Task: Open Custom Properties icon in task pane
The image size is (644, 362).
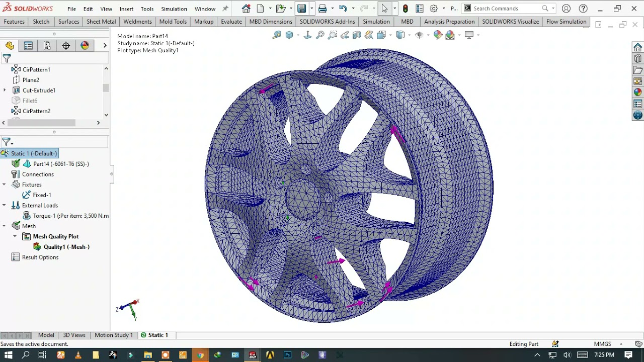Action: pos(637,104)
